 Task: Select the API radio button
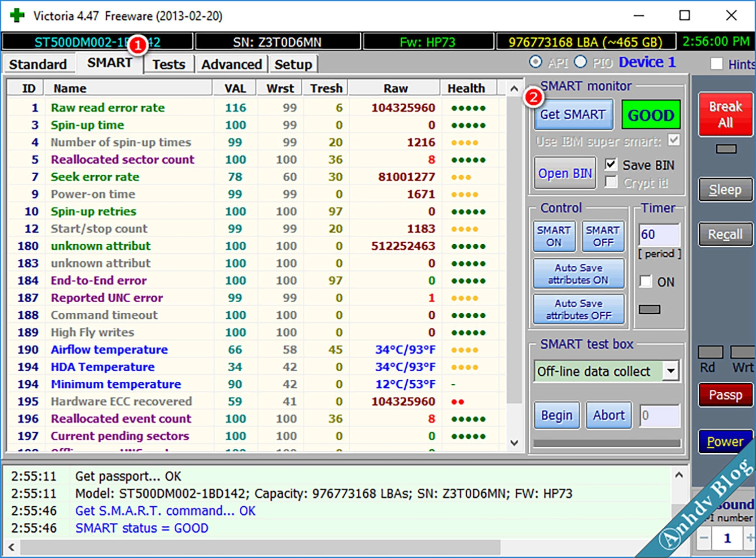(535, 62)
